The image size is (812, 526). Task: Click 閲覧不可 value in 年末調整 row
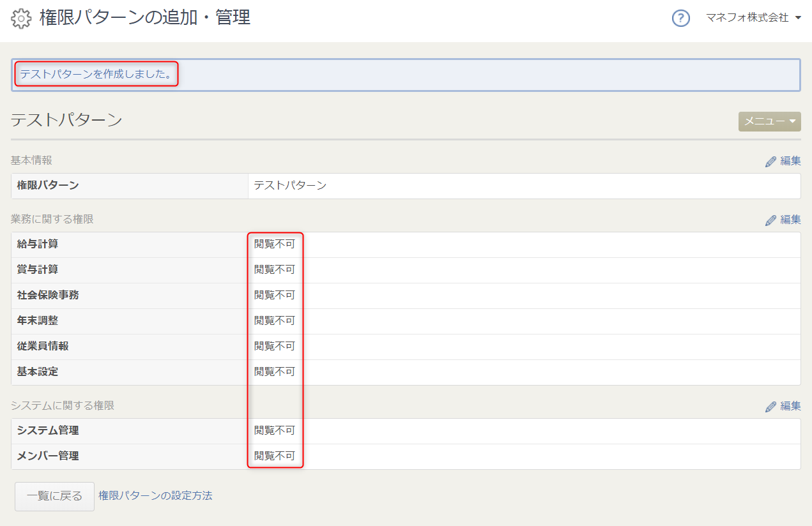[x=275, y=320]
